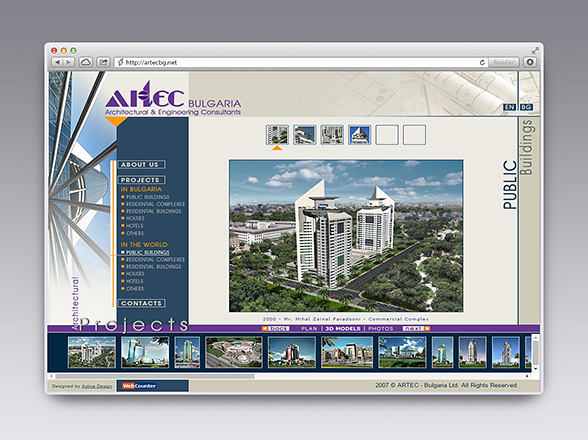This screenshot has width=588, height=440.
Task: Open gallery thumbnail of low-rise street buildings
Action: click(x=347, y=352)
